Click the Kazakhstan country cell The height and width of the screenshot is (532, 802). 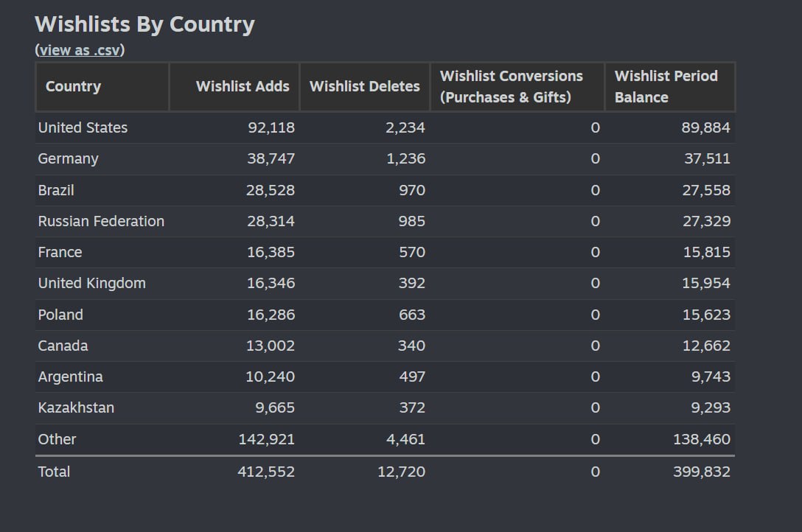pos(76,407)
